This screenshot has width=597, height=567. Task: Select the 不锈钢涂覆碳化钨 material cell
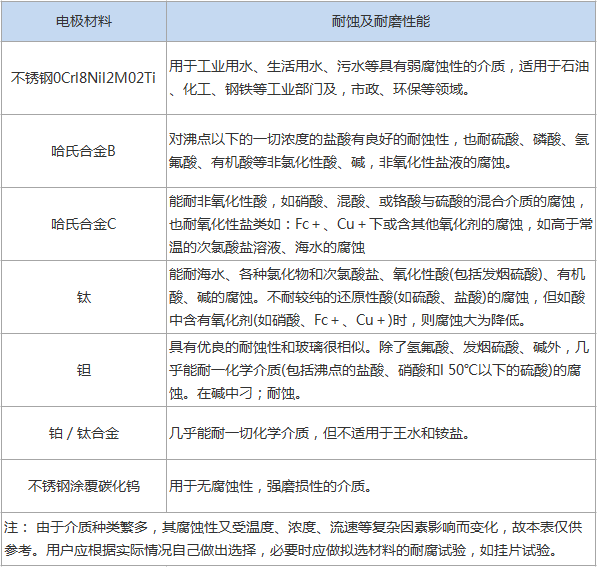(84, 486)
